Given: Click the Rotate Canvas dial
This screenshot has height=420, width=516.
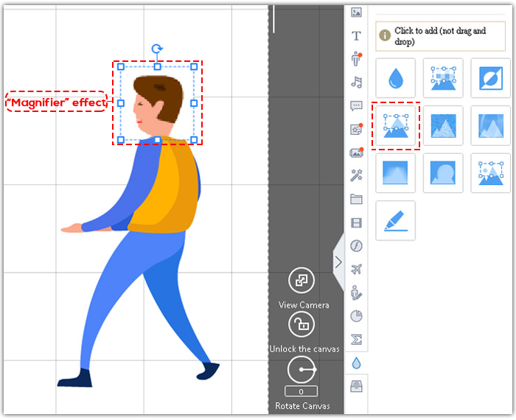Looking at the screenshot, I should [301, 370].
